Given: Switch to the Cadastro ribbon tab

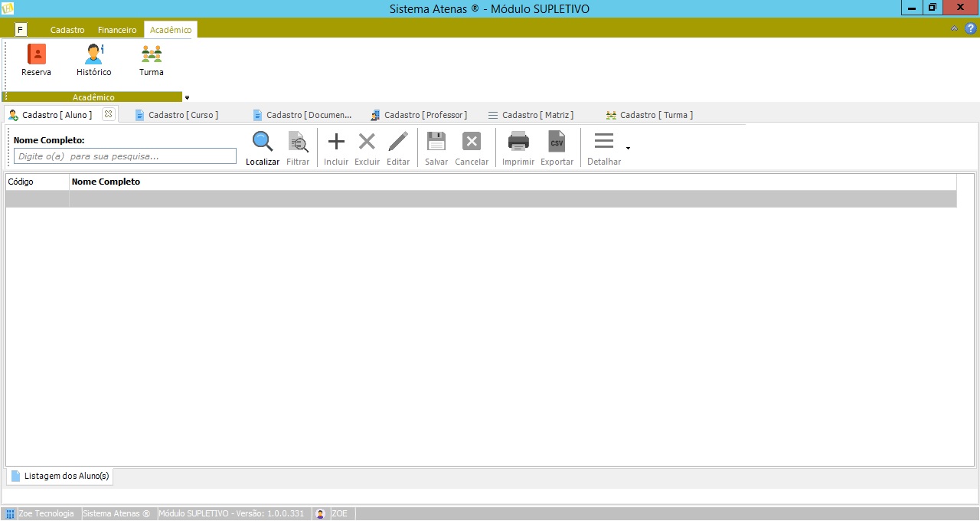Looking at the screenshot, I should click(x=67, y=30).
